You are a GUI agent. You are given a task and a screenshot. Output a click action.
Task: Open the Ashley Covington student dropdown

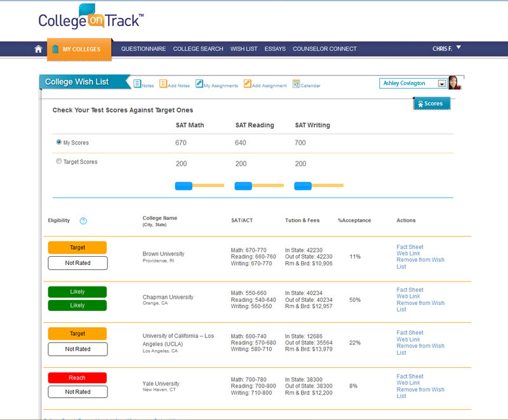[x=413, y=83]
